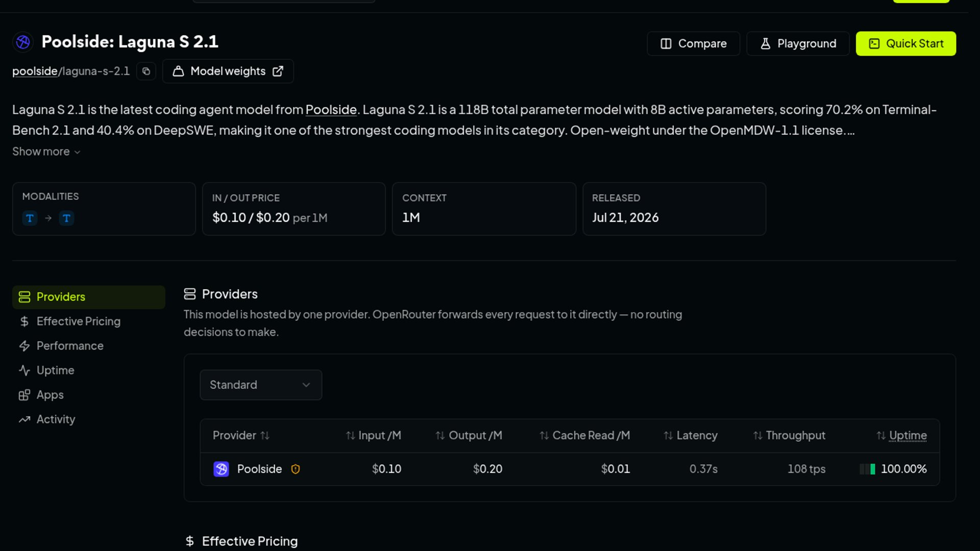Open the Poolside link in the description
Viewport: 980px width, 551px height.
(331, 109)
